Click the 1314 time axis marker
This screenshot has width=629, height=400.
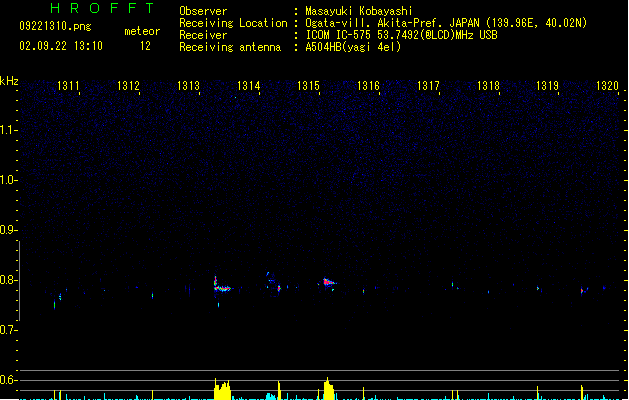click(248, 86)
